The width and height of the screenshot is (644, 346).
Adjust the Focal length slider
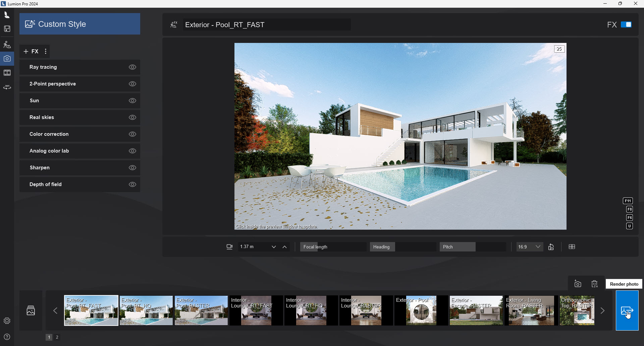(333, 247)
